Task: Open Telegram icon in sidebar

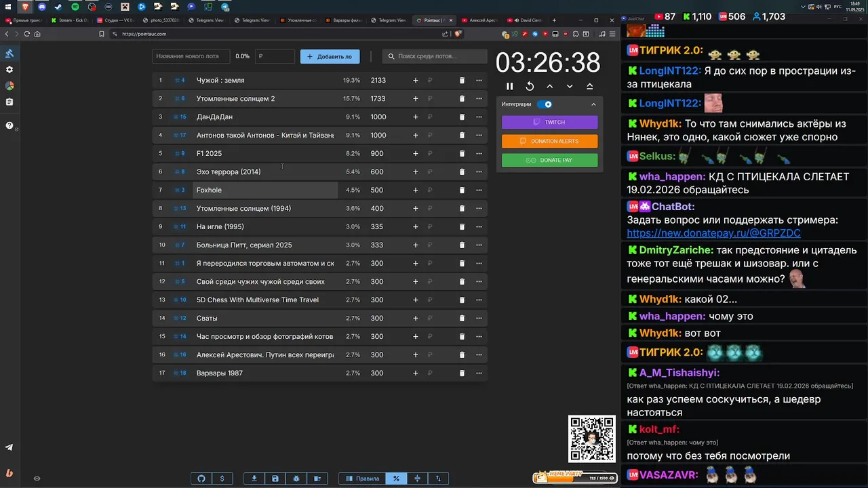Action: [9, 447]
